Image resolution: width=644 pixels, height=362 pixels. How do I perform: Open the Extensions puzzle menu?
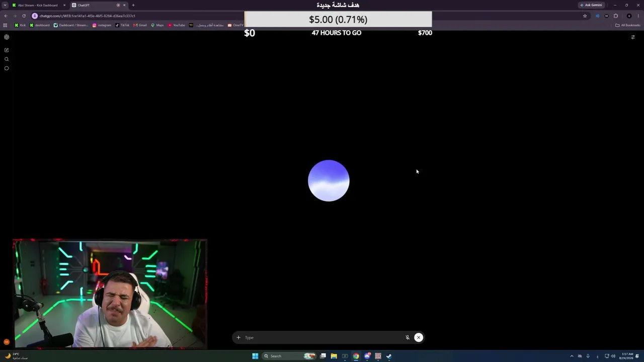coord(616,16)
